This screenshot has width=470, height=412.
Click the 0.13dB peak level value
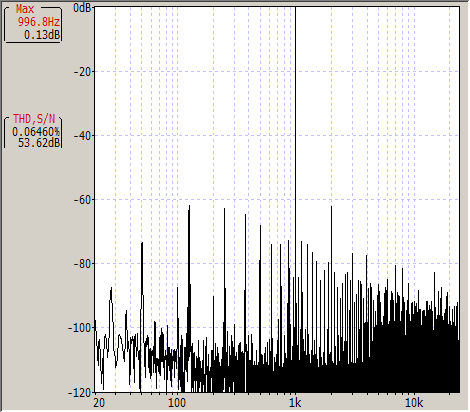tap(42, 35)
